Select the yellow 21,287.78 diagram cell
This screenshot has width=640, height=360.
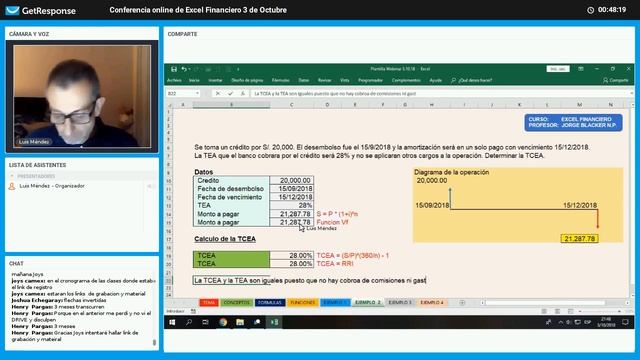580,239
